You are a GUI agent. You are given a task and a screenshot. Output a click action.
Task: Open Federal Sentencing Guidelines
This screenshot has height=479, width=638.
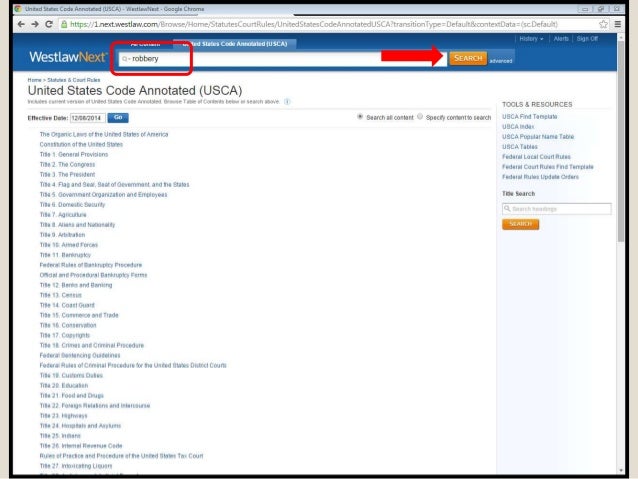pos(80,355)
